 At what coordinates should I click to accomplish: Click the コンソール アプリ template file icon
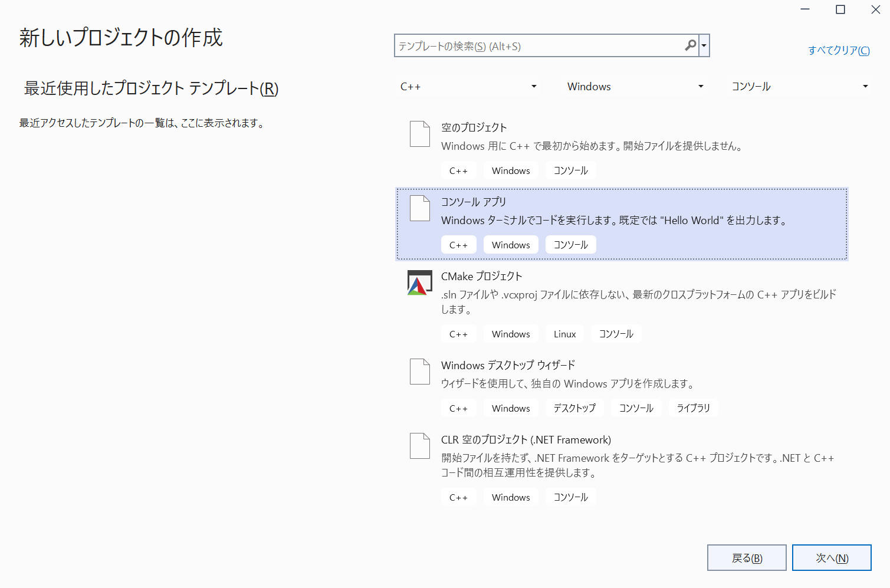420,208
